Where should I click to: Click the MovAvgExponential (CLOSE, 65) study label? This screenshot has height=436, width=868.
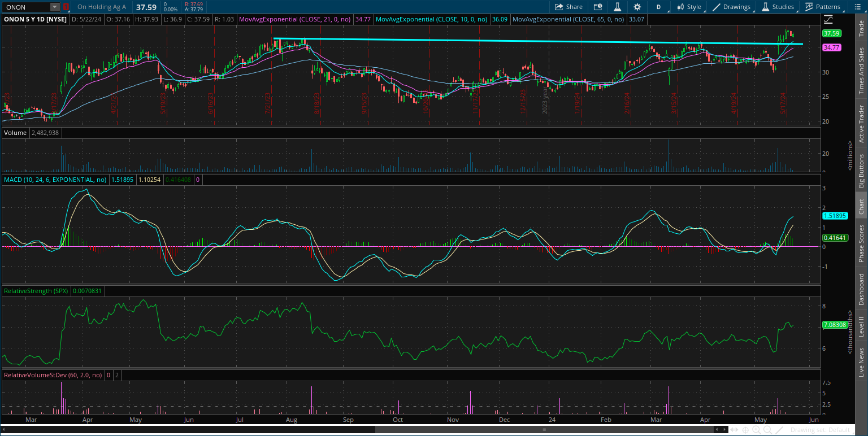pyautogui.click(x=568, y=19)
